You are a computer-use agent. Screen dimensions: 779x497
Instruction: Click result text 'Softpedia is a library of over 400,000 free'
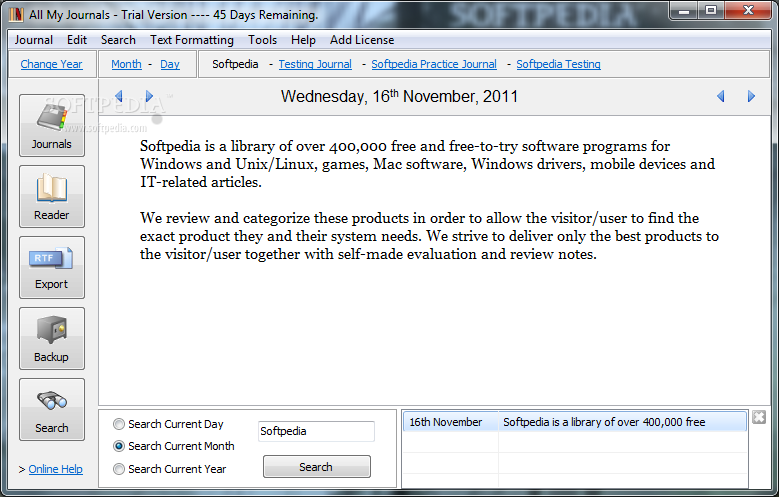(x=604, y=422)
